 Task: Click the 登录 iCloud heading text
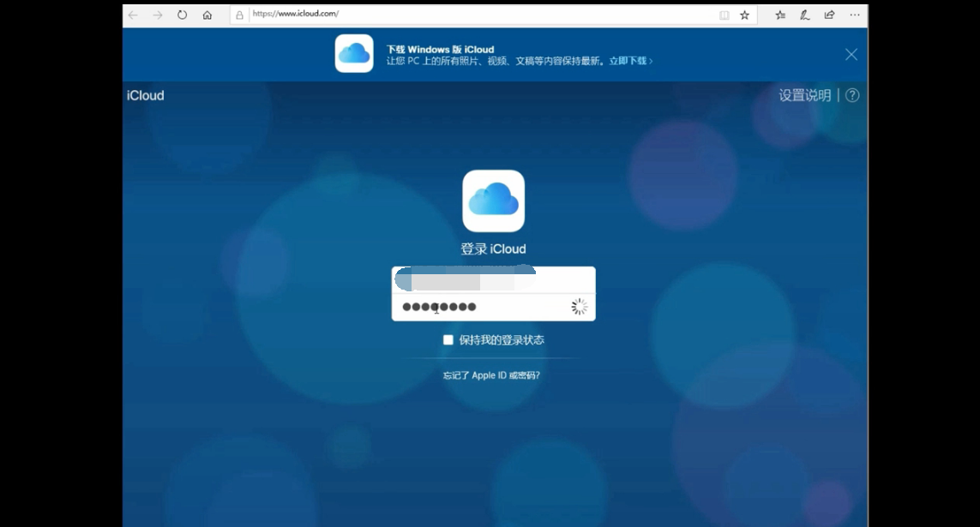[x=493, y=249]
